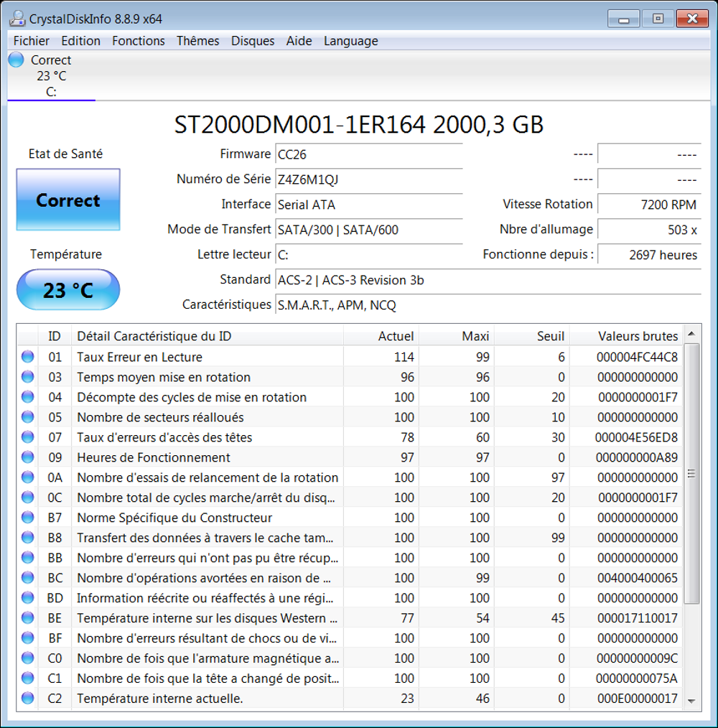Open the Fonctions menu
The height and width of the screenshot is (728, 718).
(x=139, y=41)
